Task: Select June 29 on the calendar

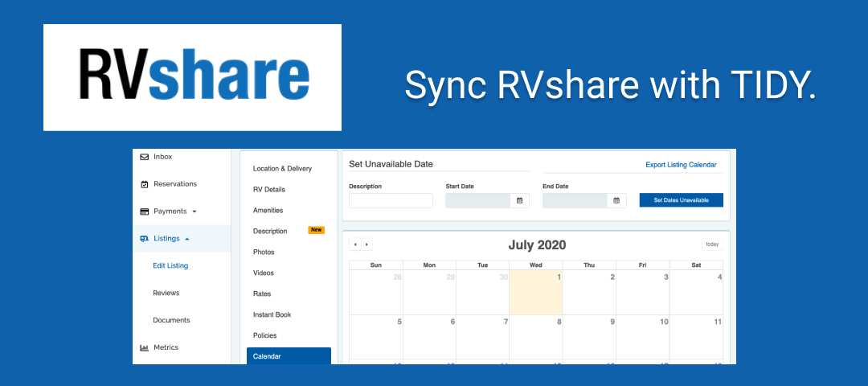Action: tap(429, 293)
